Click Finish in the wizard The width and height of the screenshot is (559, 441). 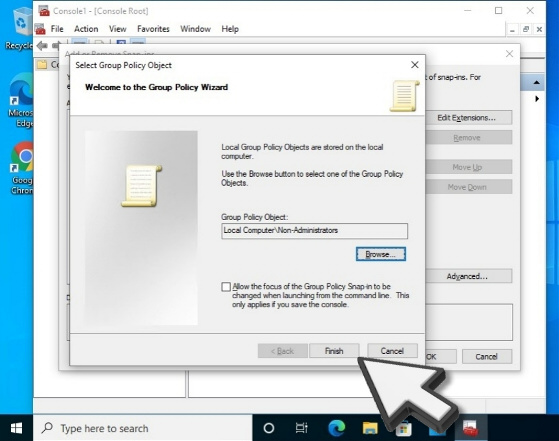pos(334,351)
